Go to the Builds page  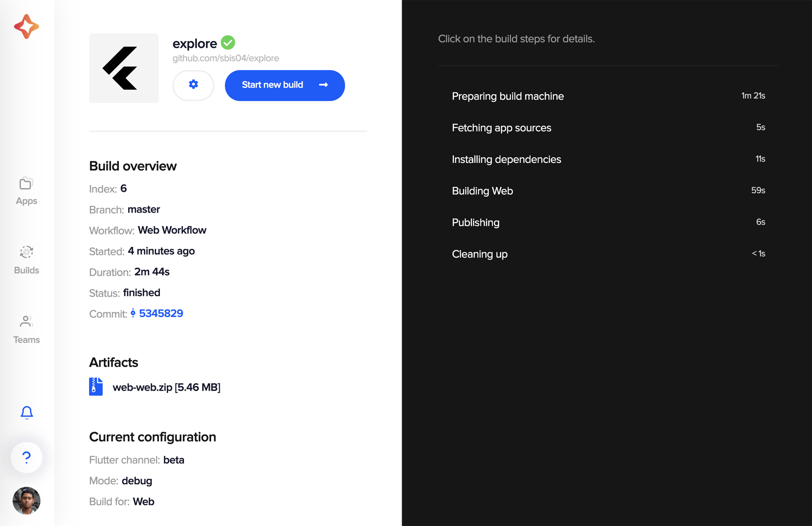point(26,260)
